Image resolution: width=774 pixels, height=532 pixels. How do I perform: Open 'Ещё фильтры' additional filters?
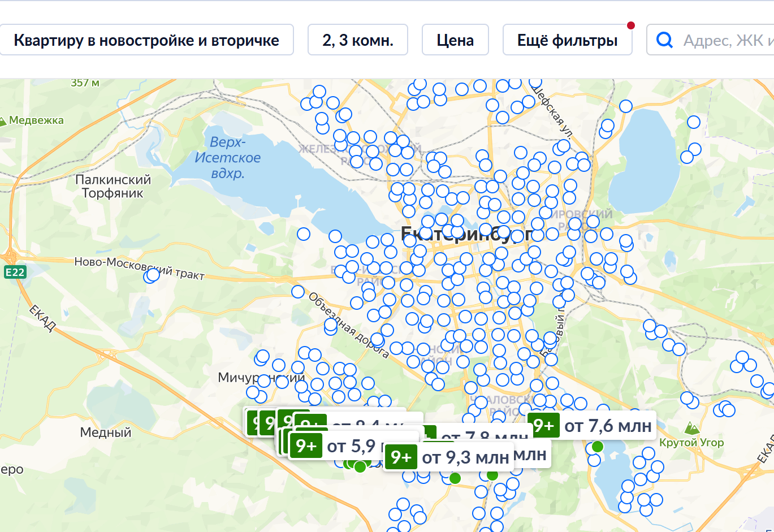568,40
